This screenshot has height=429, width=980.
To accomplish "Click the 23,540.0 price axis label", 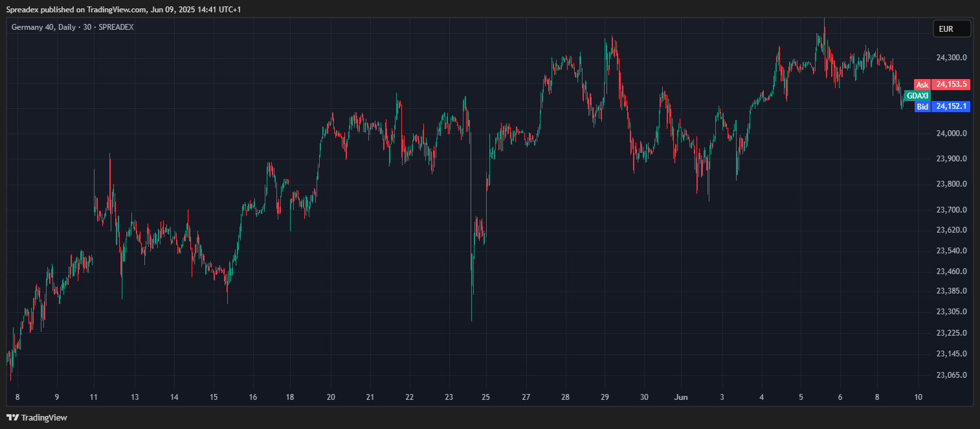I will pos(952,251).
